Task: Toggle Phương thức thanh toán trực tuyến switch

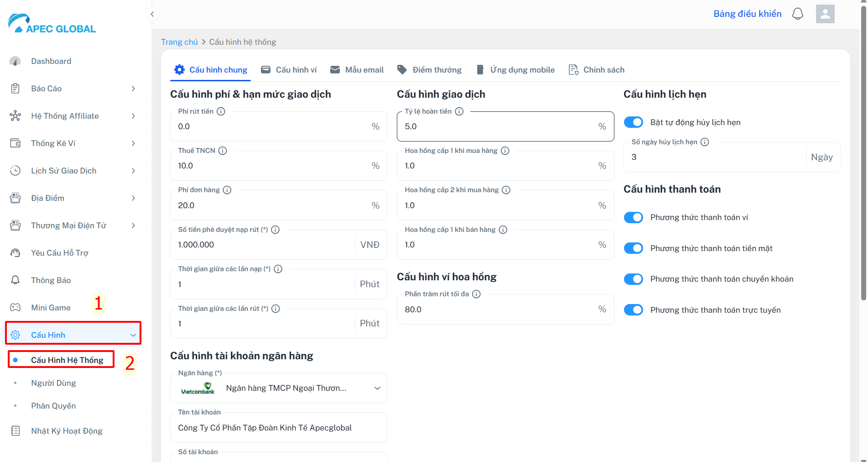Action: 634,310
